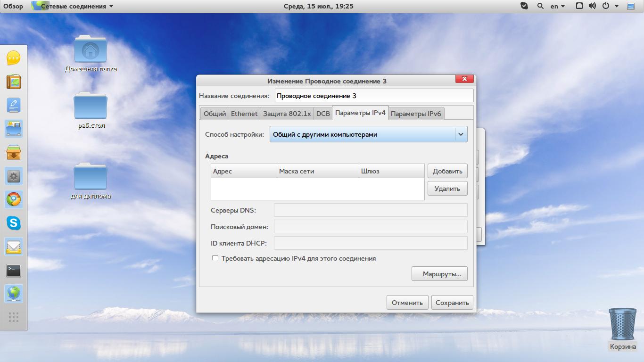Open the file manager in the dock
Viewport: 644px width, 362px height.
tap(14, 129)
